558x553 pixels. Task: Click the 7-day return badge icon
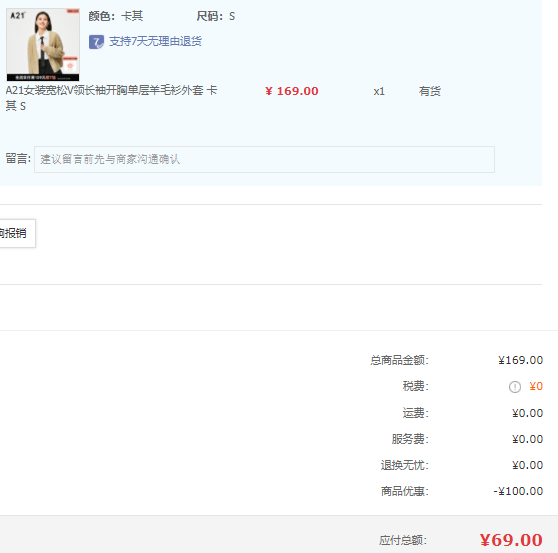[96, 42]
